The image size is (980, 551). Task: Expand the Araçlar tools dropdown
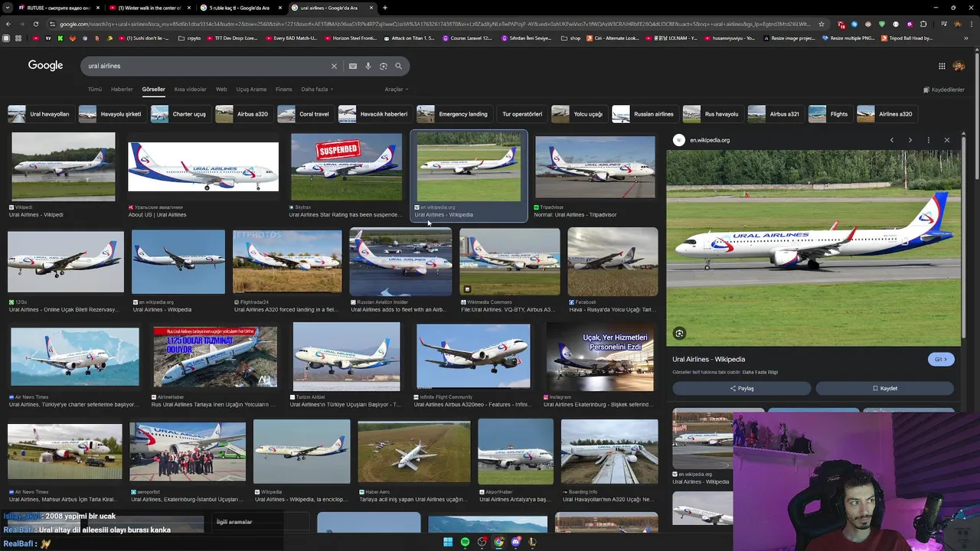(x=396, y=90)
